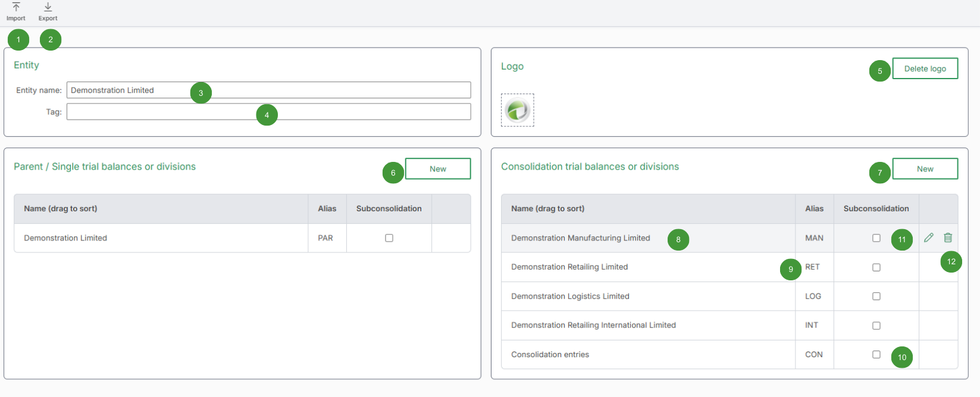Click the entity logo thumbnail
This screenshot has height=397, width=980.
click(x=517, y=110)
